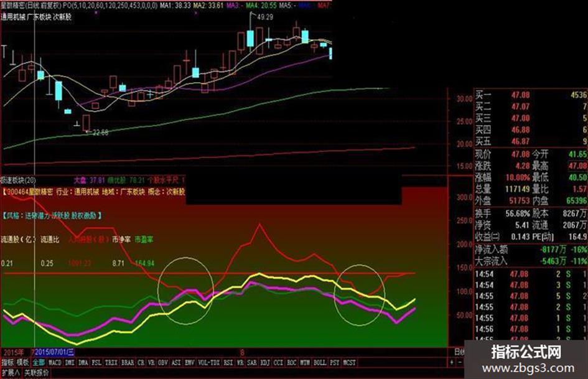Image resolution: width=588 pixels, height=379 pixels.
Task: Activate the KDJ indicator tab
Action: click(266, 362)
